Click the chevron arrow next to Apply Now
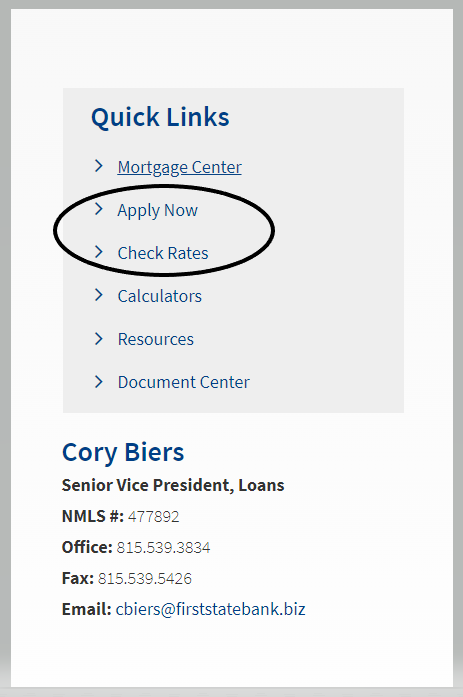 click(x=99, y=209)
